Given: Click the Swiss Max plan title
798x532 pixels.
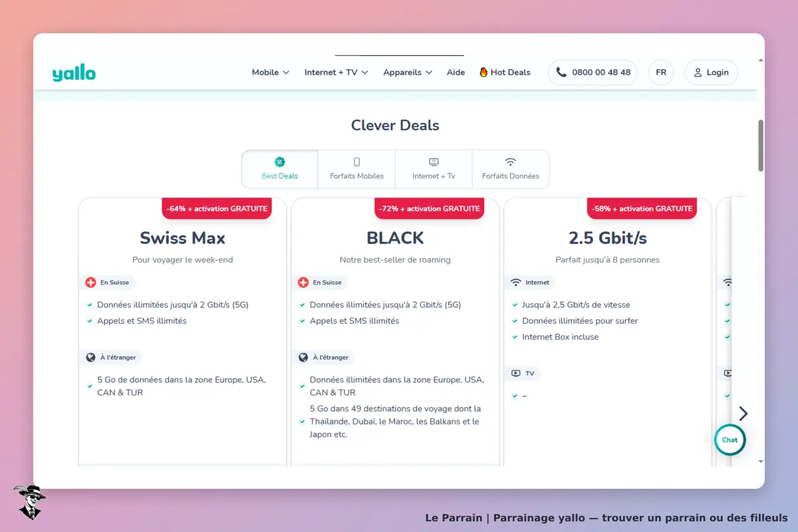Looking at the screenshot, I should (x=182, y=238).
